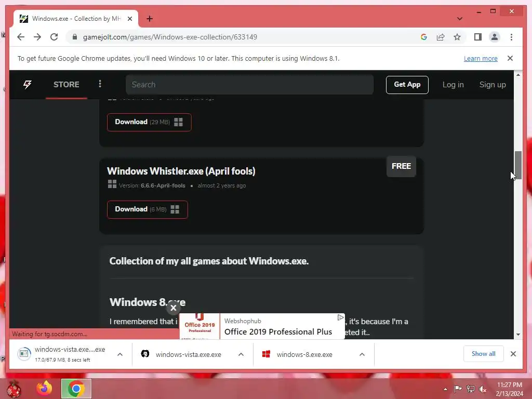Click the Log in link

(453, 85)
